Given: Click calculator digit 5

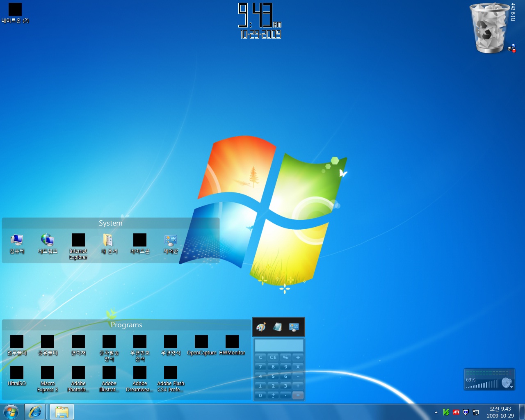Looking at the screenshot, I should (273, 376).
